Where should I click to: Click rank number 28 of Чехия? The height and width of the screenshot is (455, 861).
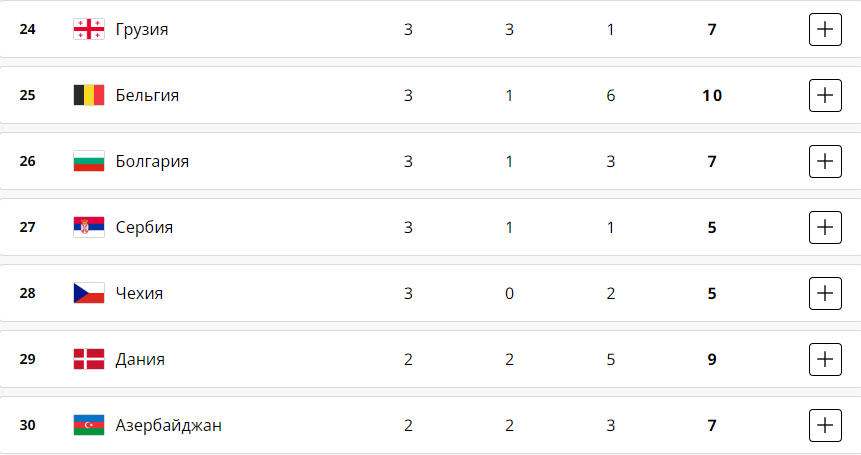pos(28,294)
